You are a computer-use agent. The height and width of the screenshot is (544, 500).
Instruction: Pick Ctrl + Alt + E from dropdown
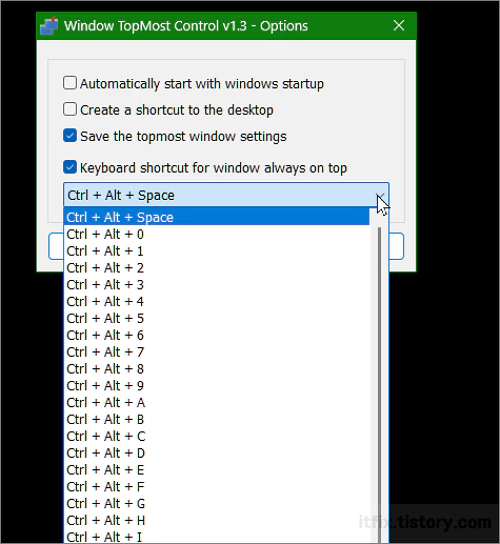(217, 470)
